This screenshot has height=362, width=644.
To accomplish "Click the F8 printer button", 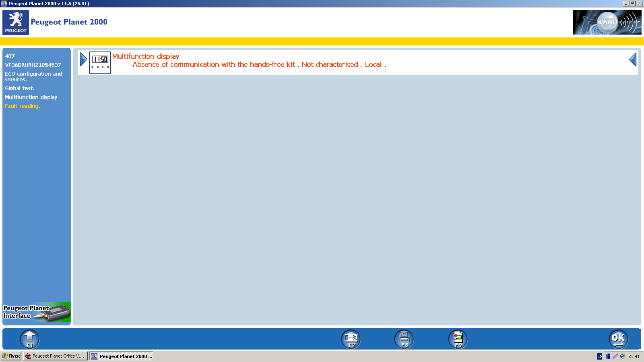I will [x=404, y=339].
